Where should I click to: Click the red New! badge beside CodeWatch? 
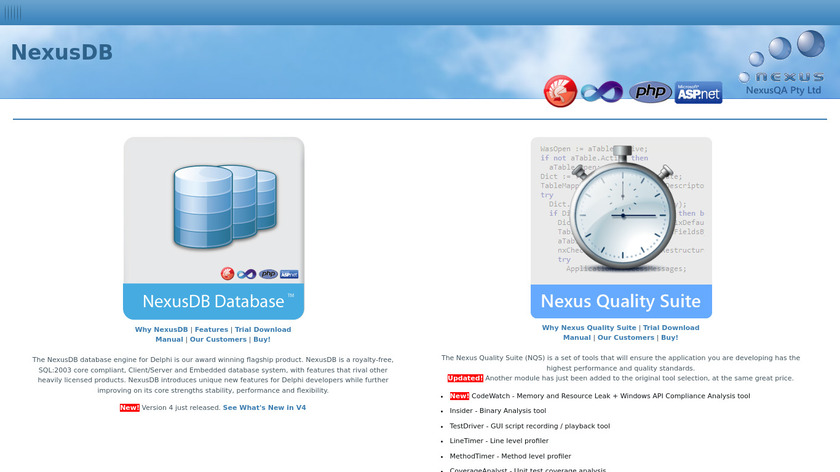point(459,396)
